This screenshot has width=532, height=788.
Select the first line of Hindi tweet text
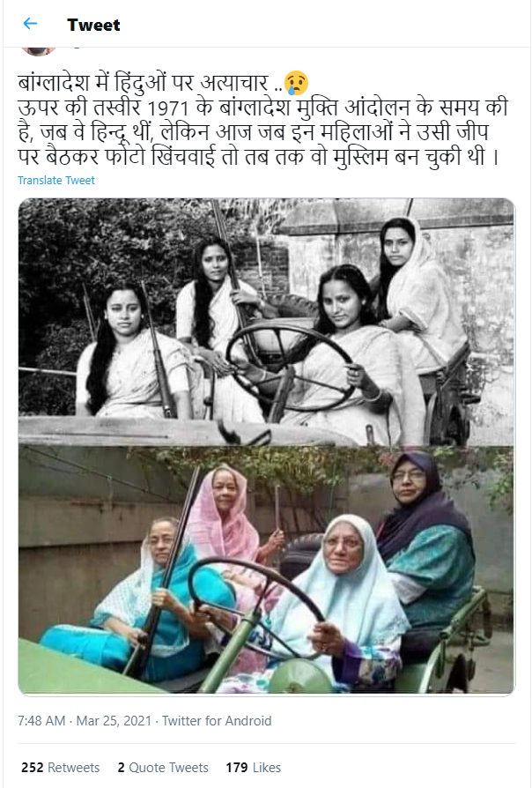tap(163, 83)
